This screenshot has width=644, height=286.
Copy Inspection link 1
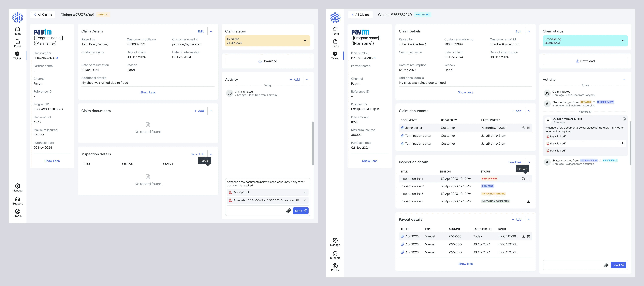click(x=529, y=179)
